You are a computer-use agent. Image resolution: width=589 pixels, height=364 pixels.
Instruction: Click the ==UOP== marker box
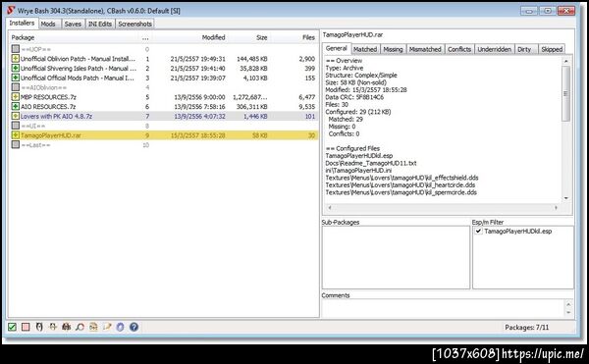pos(15,49)
